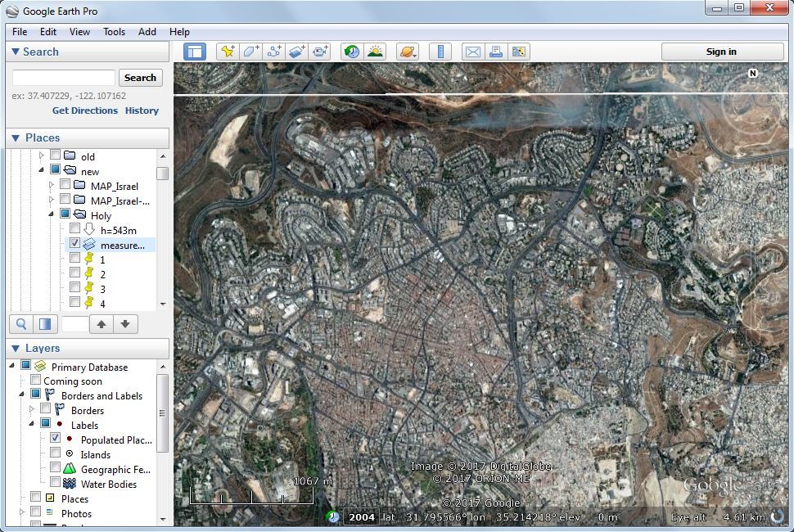
Task: Move item up with the up arrow button
Action: point(102,324)
